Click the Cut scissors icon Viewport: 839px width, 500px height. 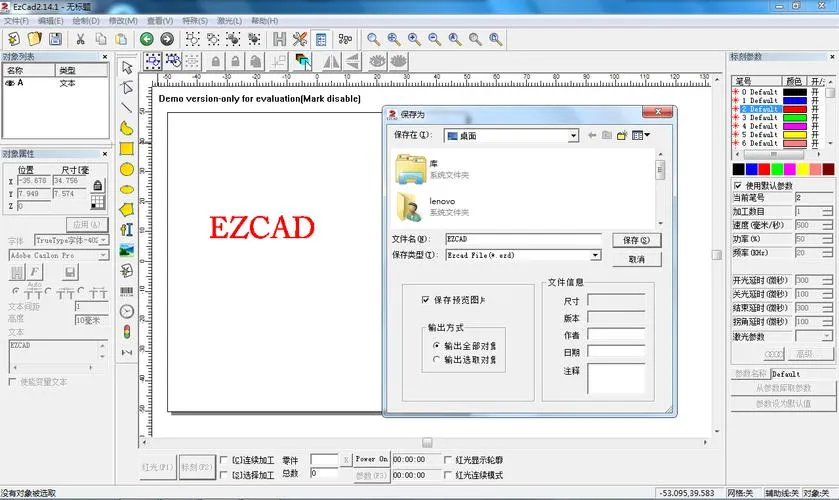80,39
